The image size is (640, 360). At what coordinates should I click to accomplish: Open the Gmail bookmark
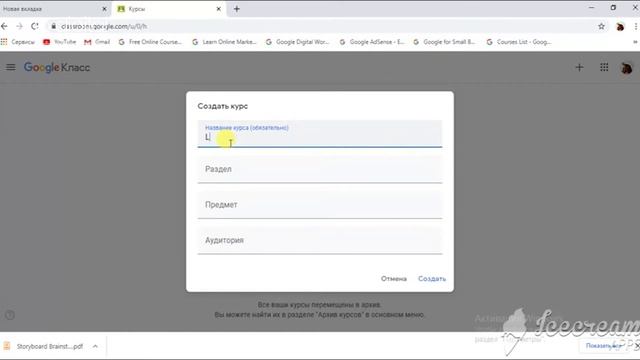[x=97, y=42]
